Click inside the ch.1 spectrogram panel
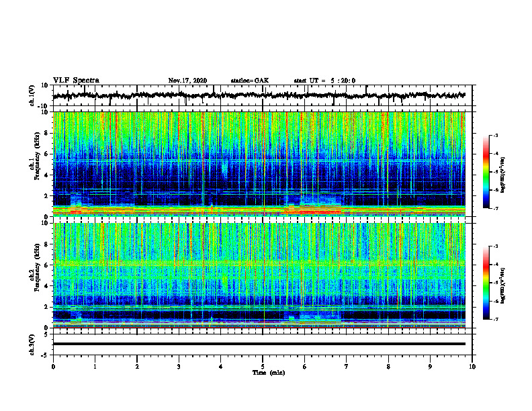This screenshot has height=411, width=532. [x=259, y=164]
